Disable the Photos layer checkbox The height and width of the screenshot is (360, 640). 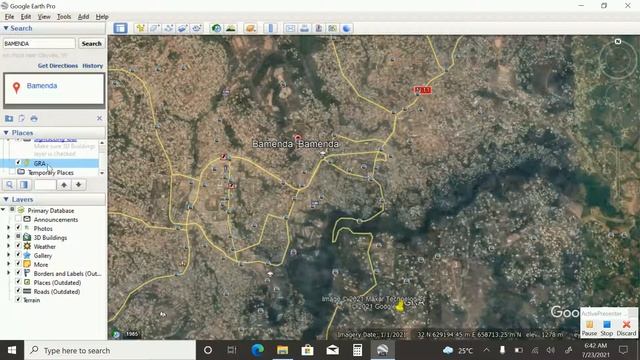[18, 228]
